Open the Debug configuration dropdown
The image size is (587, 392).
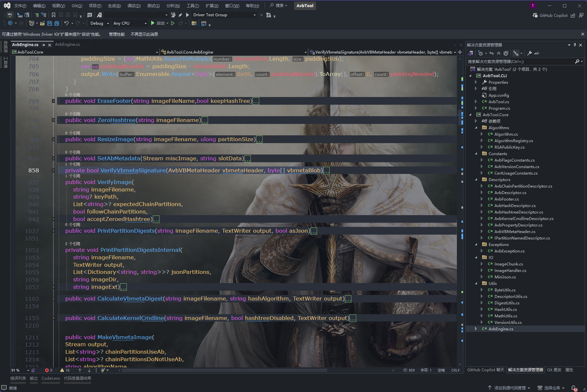tap(99, 23)
